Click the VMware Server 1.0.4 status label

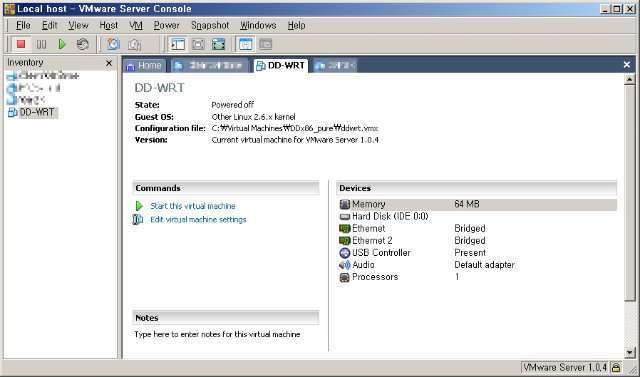tap(565, 367)
